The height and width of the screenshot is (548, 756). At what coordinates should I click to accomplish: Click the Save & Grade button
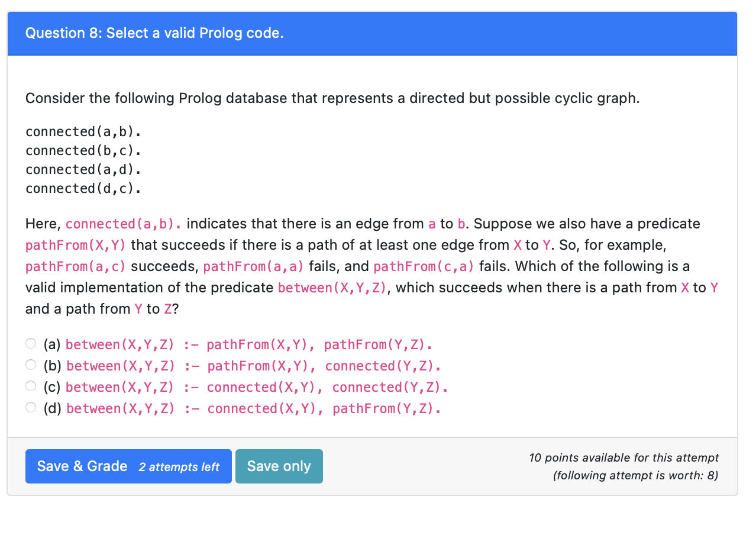pyautogui.click(x=83, y=466)
